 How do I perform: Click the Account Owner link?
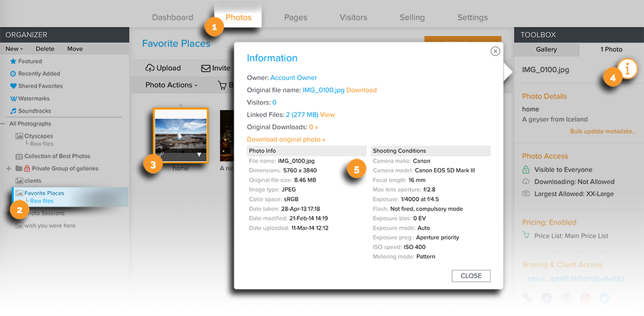pos(294,78)
